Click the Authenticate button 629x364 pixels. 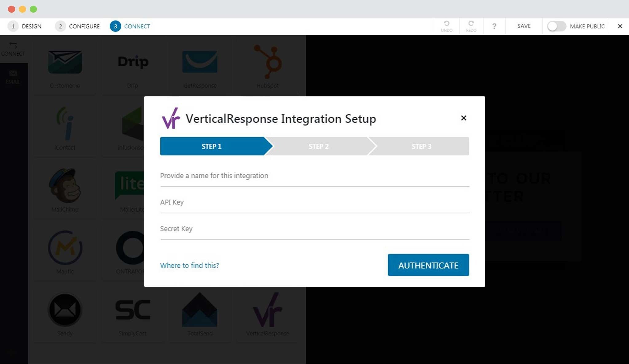428,265
